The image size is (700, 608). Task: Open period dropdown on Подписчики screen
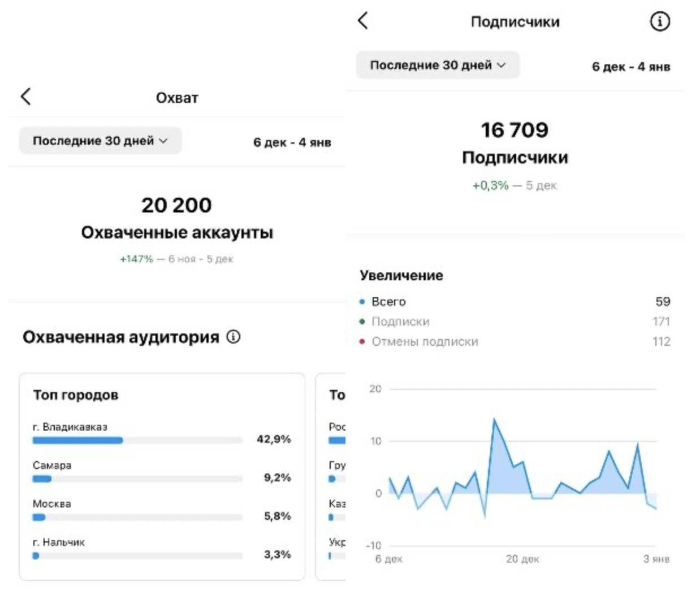[x=437, y=65]
